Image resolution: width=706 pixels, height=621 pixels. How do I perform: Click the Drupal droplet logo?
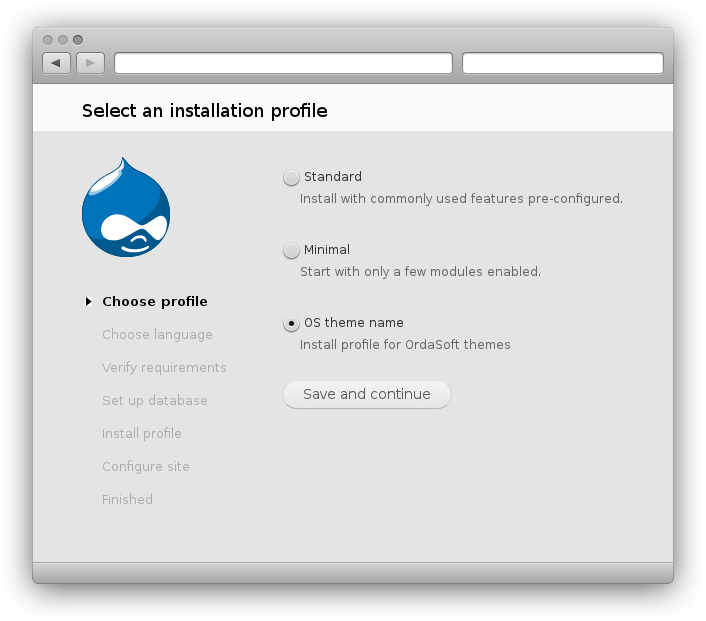click(x=126, y=207)
